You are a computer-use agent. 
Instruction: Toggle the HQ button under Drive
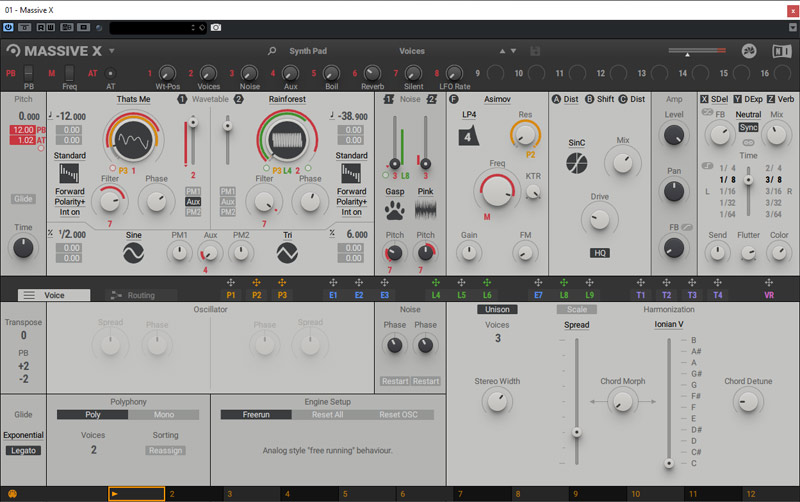point(600,253)
